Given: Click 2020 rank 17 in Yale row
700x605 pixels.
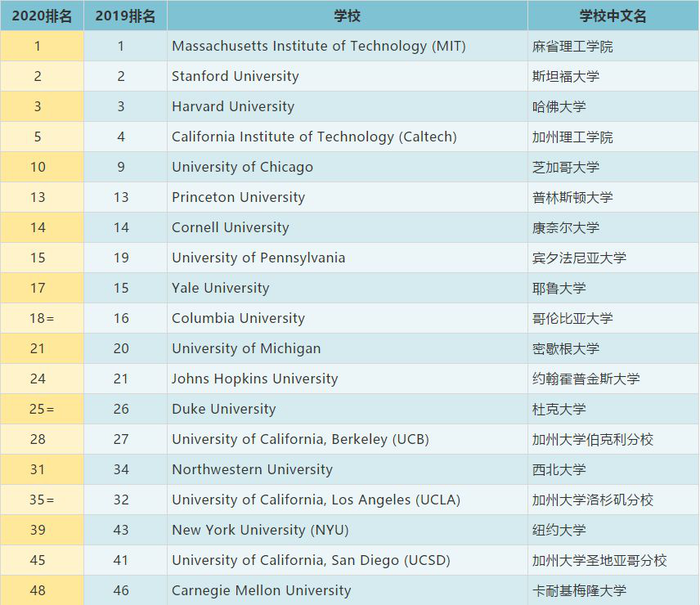Looking at the screenshot, I should click(38, 288).
